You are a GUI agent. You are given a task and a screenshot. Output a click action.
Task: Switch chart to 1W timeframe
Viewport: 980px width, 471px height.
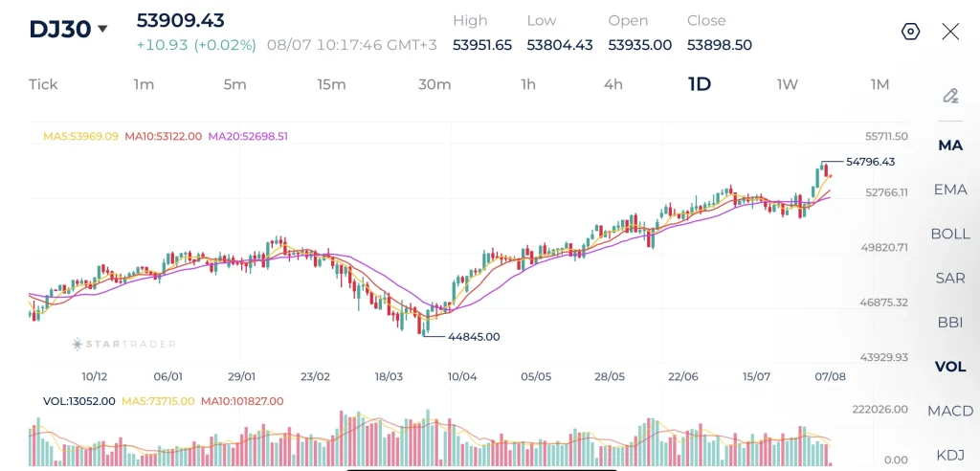(788, 84)
